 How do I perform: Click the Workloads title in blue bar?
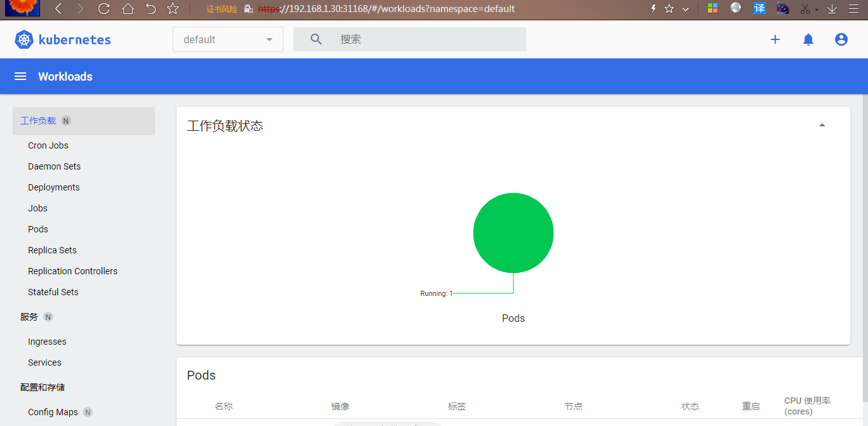65,77
